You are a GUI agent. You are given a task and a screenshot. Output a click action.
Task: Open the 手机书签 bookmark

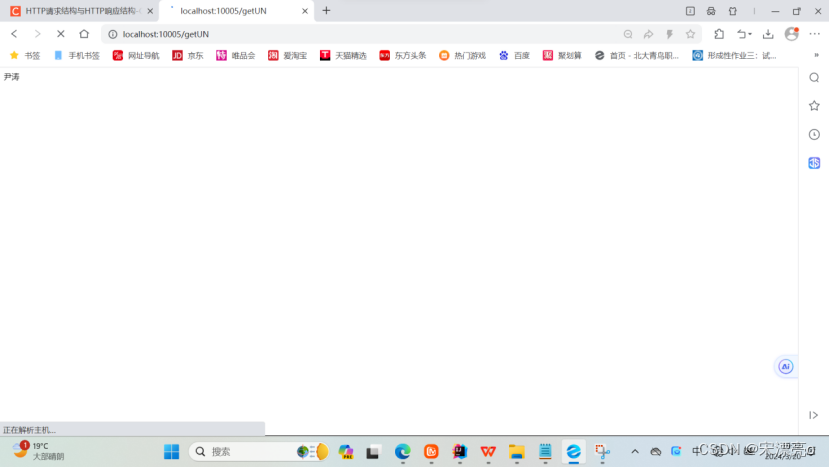[77, 55]
